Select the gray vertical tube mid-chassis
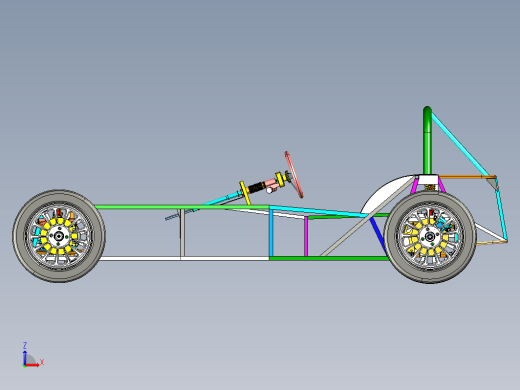This screenshot has height=390, width=520. tap(182, 233)
